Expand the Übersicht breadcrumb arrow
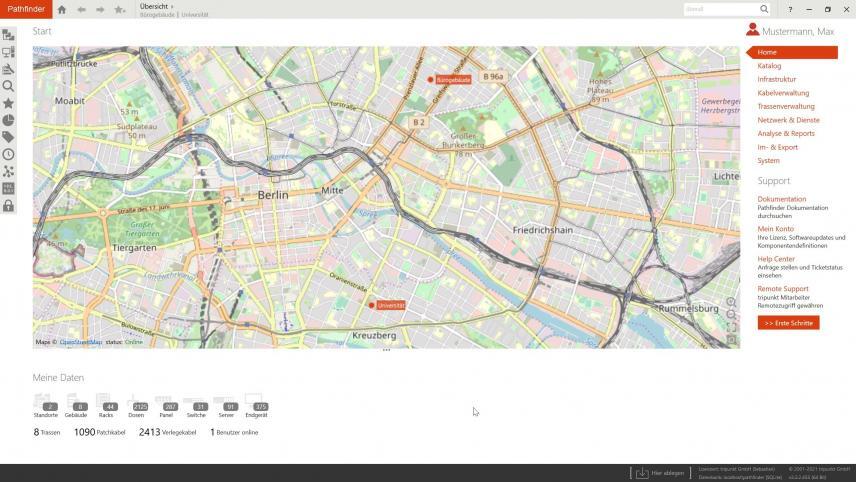856x482 pixels. 172,6
